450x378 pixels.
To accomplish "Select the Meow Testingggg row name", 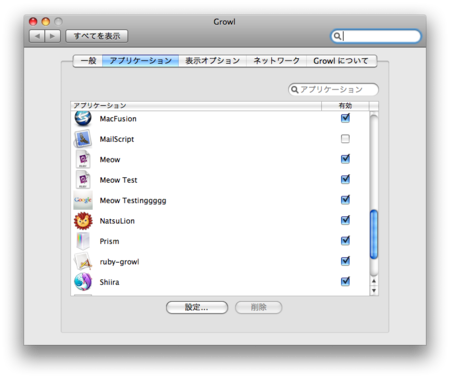I will pyautogui.click(x=133, y=201).
